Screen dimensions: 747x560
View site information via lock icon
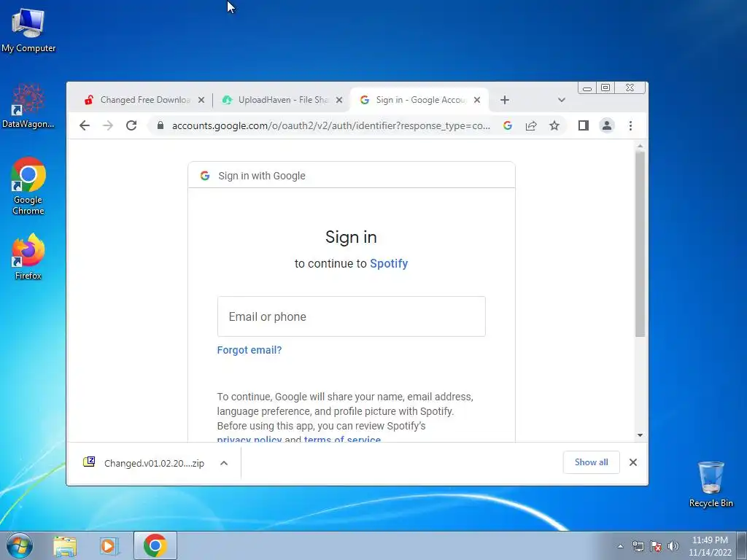pyautogui.click(x=160, y=125)
